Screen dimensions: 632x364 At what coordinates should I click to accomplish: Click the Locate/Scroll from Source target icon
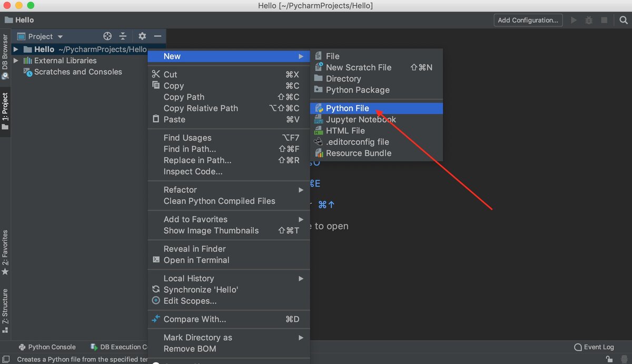107,36
